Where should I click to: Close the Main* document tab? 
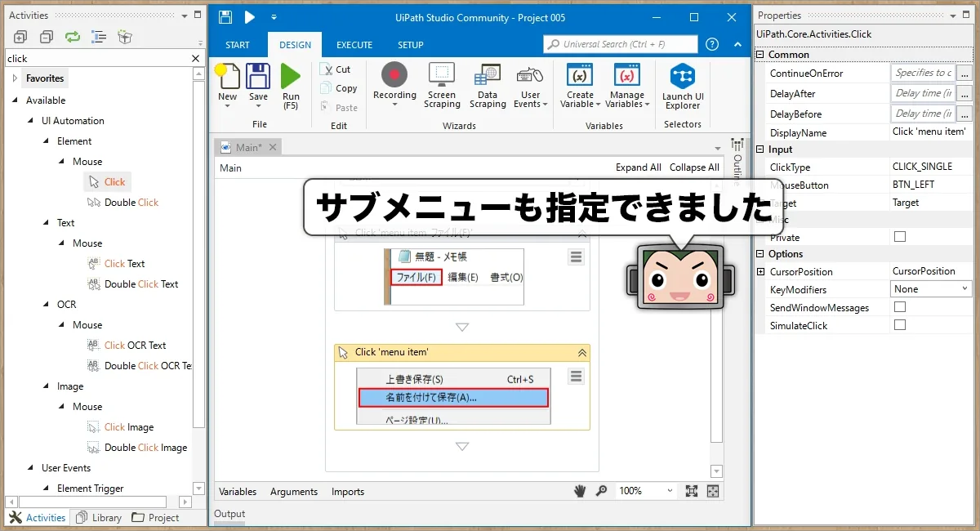[273, 147]
